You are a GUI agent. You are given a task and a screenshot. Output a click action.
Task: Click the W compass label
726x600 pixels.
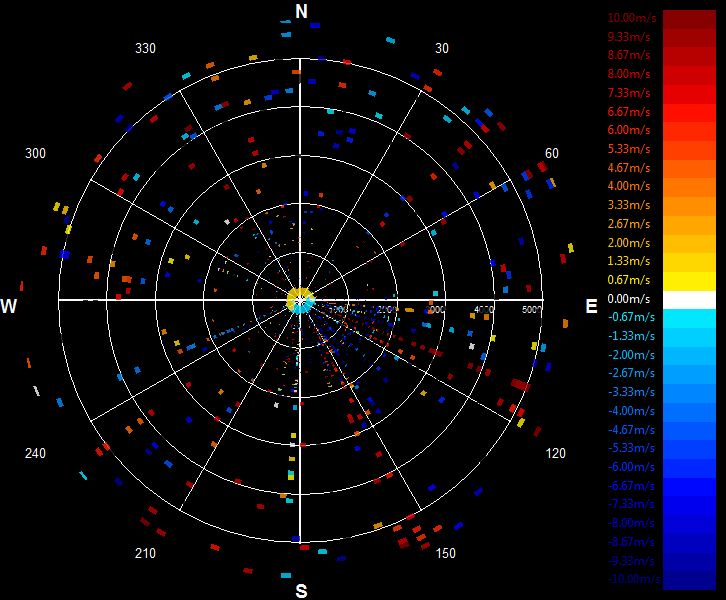click(9, 306)
